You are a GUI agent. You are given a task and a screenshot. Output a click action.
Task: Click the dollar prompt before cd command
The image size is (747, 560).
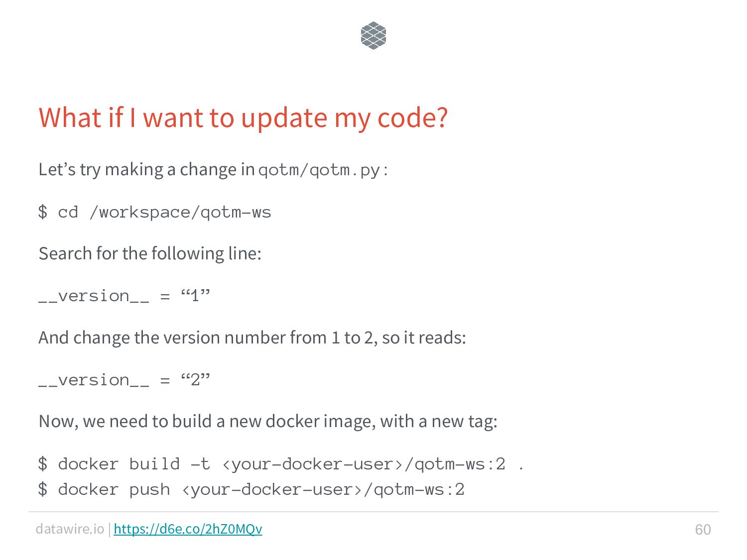pyautogui.click(x=43, y=212)
